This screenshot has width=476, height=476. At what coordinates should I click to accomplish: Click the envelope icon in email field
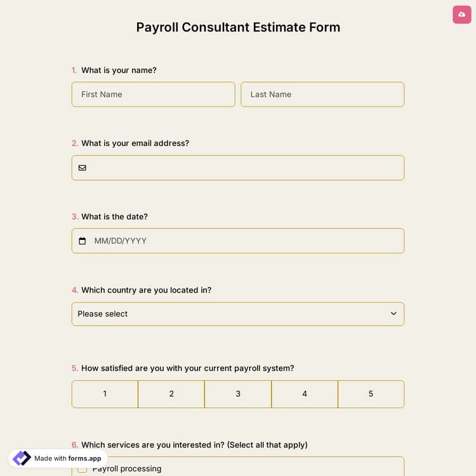point(83,168)
